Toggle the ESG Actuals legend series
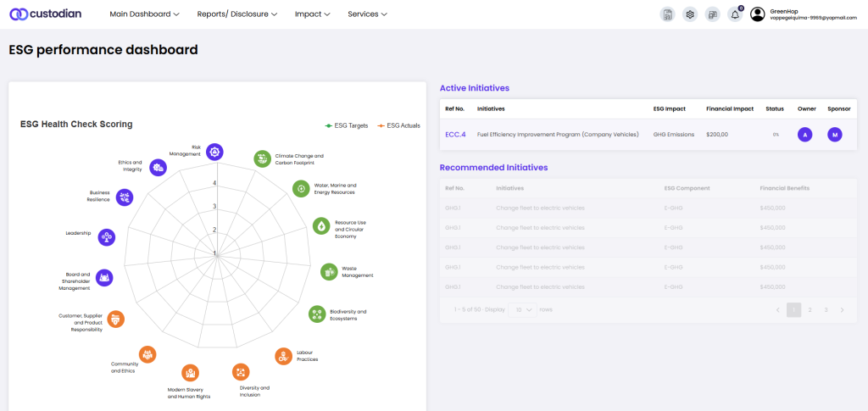The width and height of the screenshot is (868, 411). point(398,125)
